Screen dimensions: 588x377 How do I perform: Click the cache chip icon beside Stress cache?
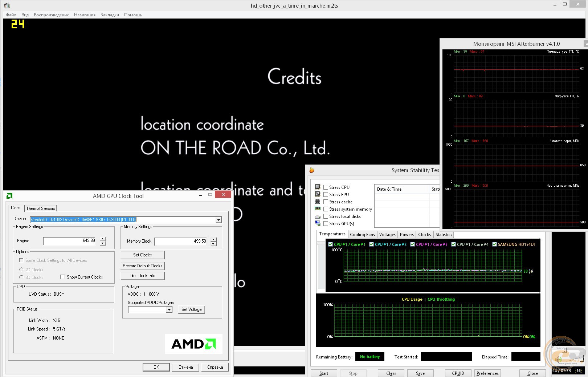pos(318,201)
